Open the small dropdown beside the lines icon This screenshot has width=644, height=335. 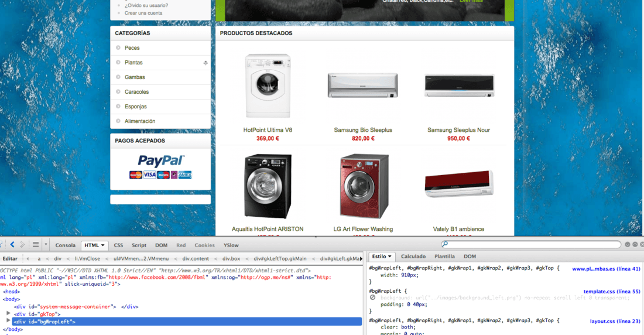pos(46,245)
